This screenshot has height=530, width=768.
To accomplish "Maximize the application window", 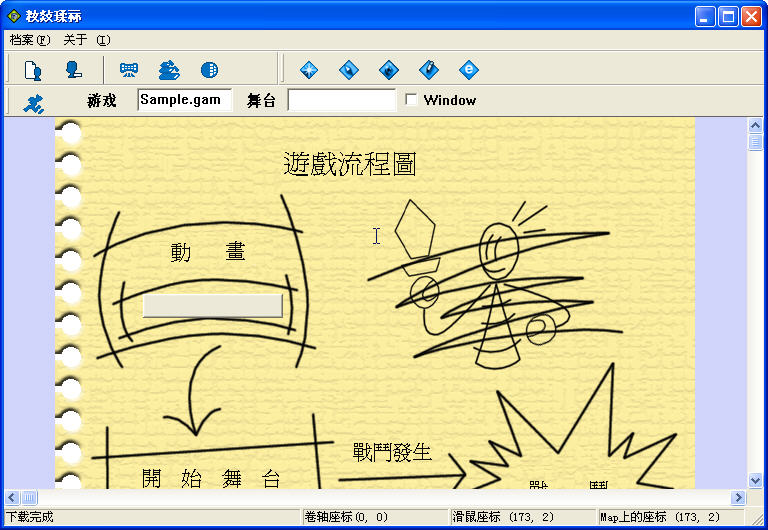I will click(728, 17).
